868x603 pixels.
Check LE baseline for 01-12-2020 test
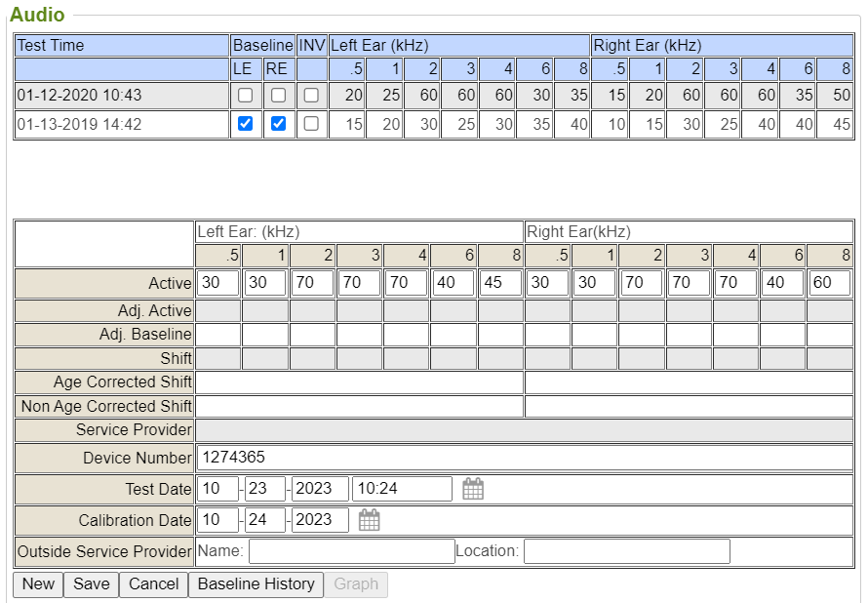[x=245, y=96]
